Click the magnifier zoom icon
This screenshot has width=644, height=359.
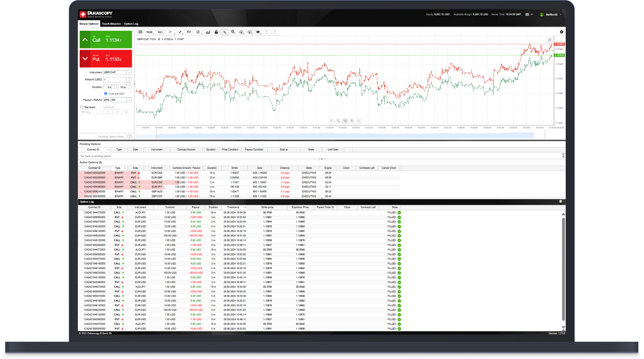233,32
